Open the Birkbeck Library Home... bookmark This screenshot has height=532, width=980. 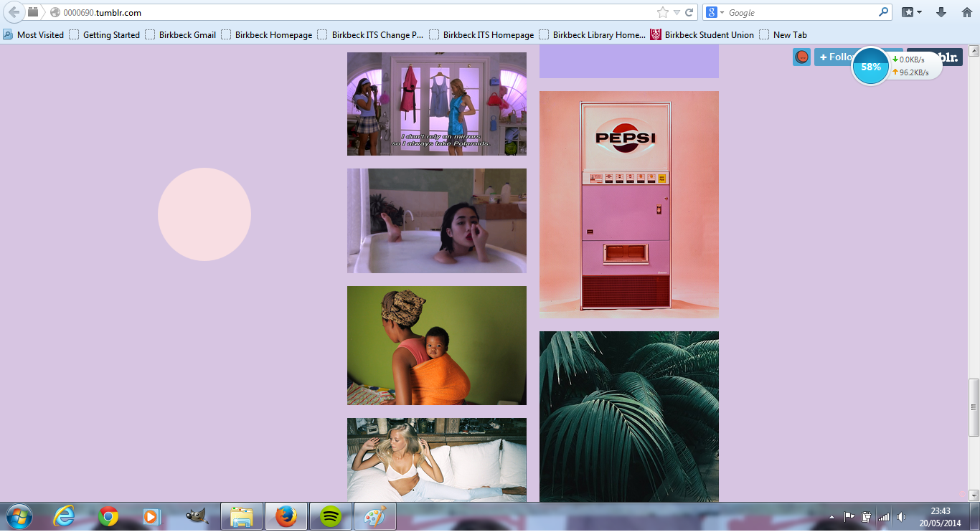click(593, 34)
